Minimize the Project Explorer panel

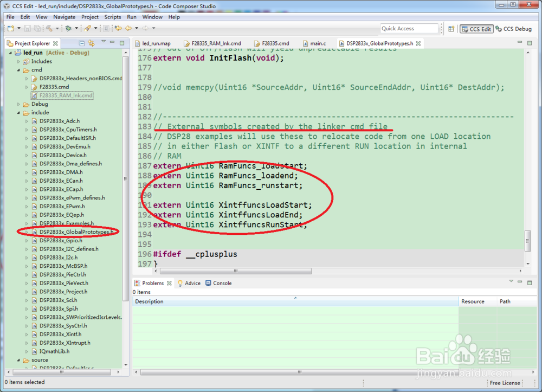coord(112,42)
